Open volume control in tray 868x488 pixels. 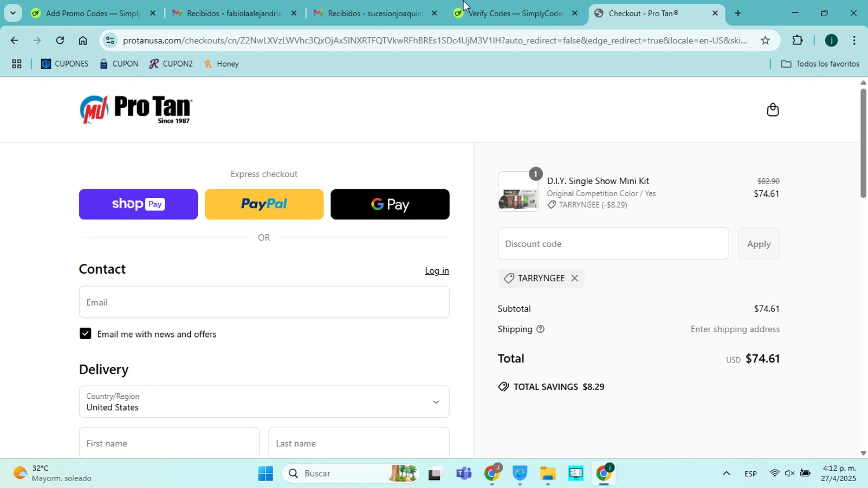789,474
